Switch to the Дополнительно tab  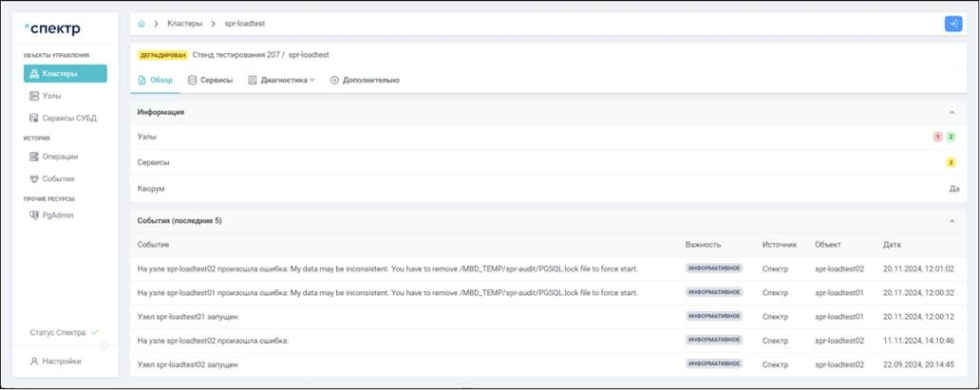click(x=365, y=81)
